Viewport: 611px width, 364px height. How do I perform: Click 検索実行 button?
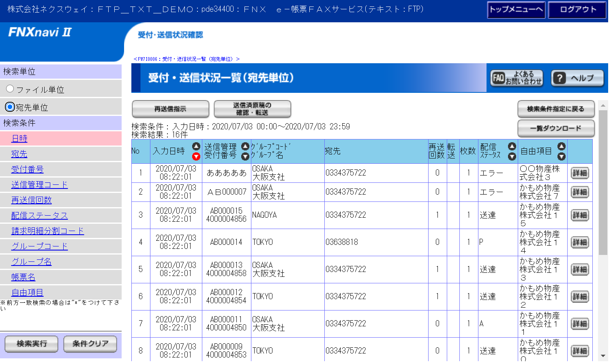32,344
